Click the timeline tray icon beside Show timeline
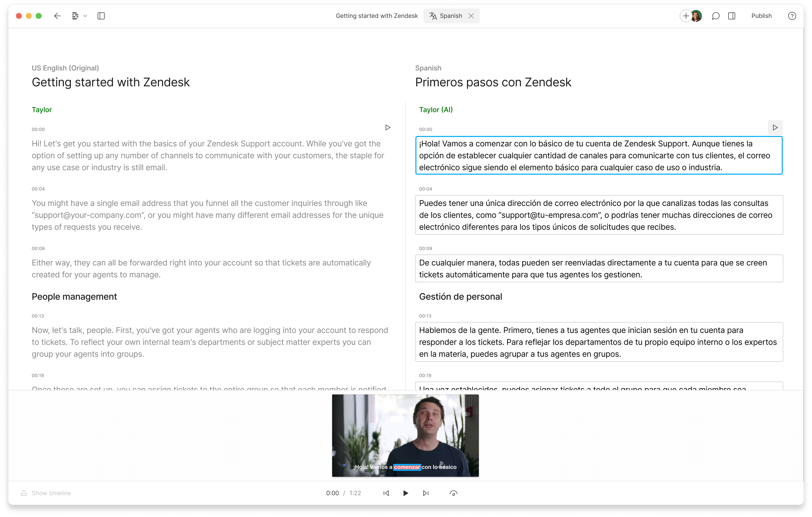The height and width of the screenshot is (517, 812). point(24,493)
